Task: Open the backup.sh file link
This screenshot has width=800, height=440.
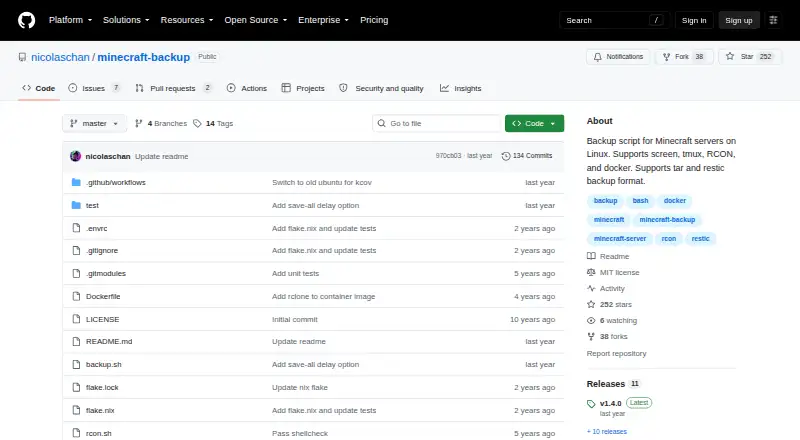Action: click(104, 364)
